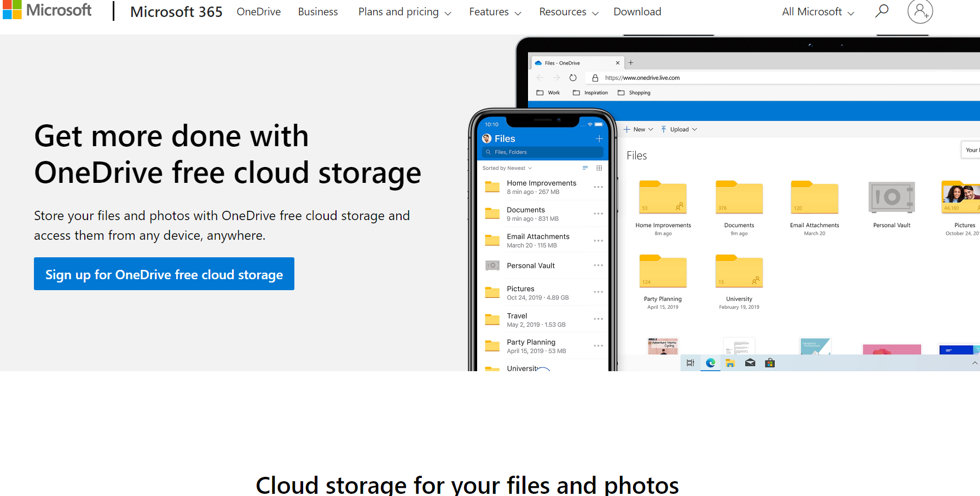Click the browser refresh icon
Viewport: 980px width, 496px height.
(x=573, y=78)
